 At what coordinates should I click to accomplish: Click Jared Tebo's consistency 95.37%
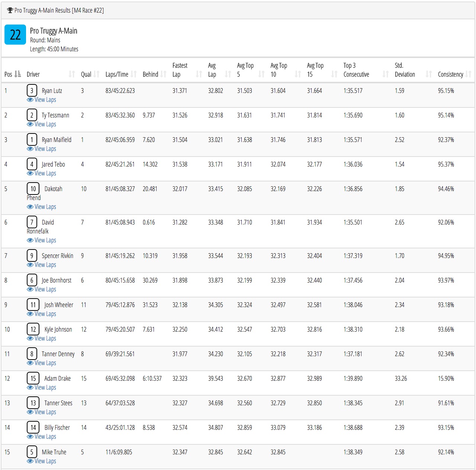tap(446, 164)
